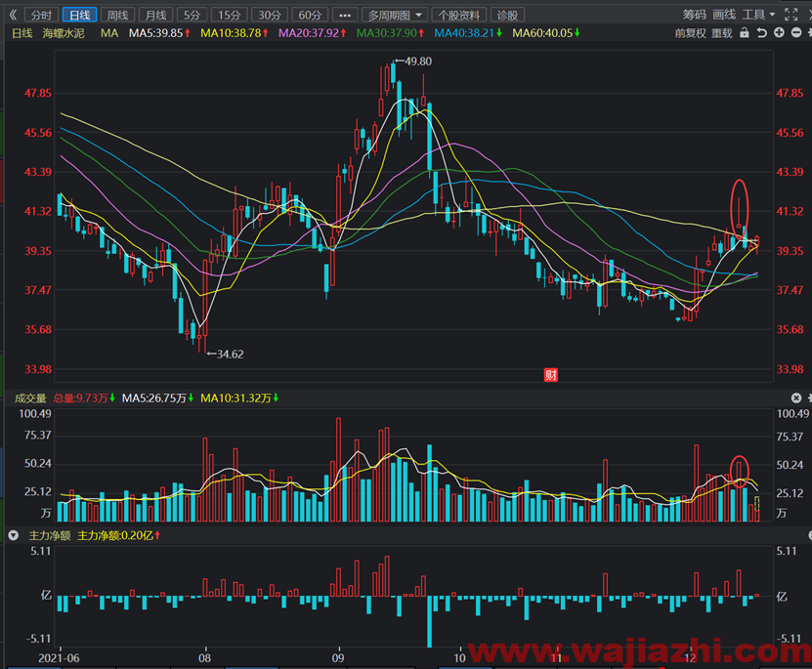812x669 pixels.
Task: Select the 5分 period tab
Action: point(192,15)
